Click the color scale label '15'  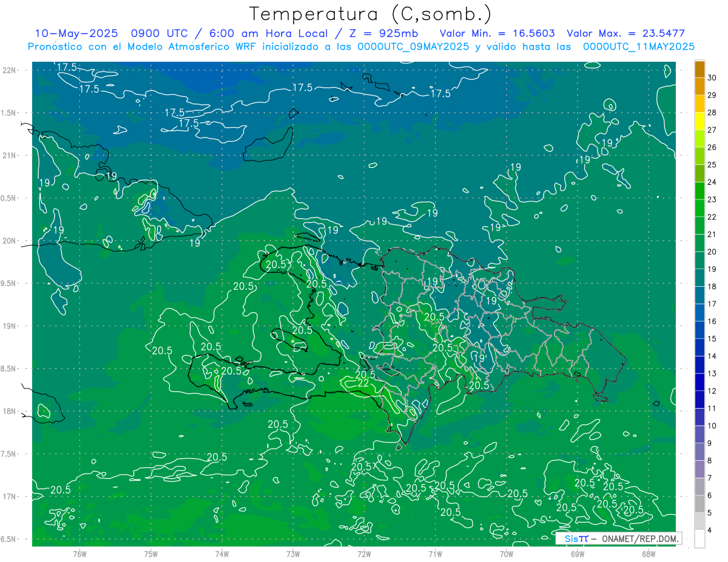[x=712, y=338]
